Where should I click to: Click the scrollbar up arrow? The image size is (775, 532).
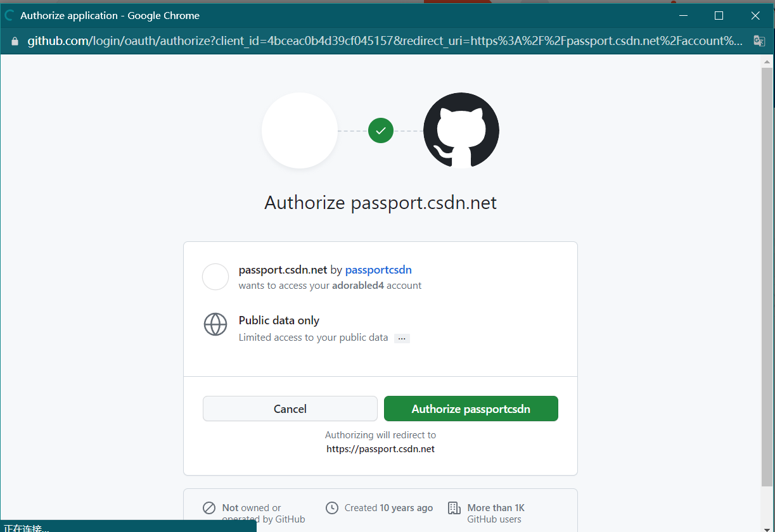click(x=767, y=61)
